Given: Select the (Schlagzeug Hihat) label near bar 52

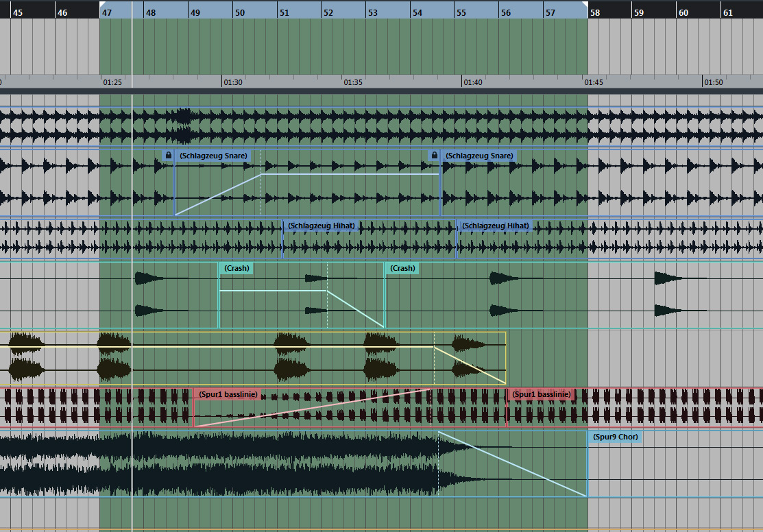Looking at the screenshot, I should [x=321, y=226].
